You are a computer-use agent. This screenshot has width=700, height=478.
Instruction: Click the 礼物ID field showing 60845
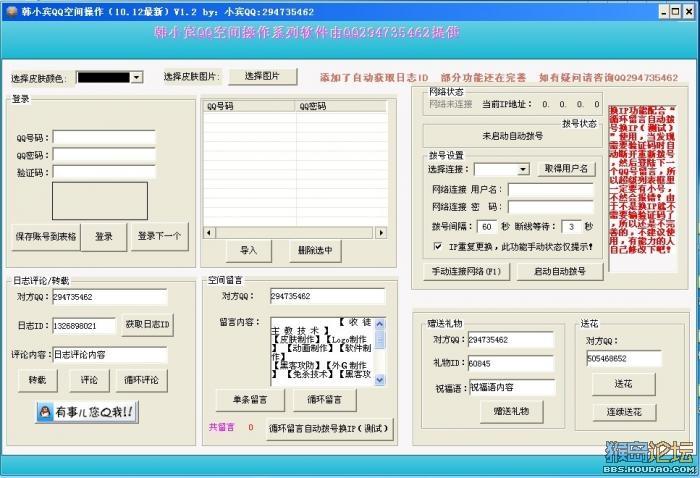click(511, 364)
